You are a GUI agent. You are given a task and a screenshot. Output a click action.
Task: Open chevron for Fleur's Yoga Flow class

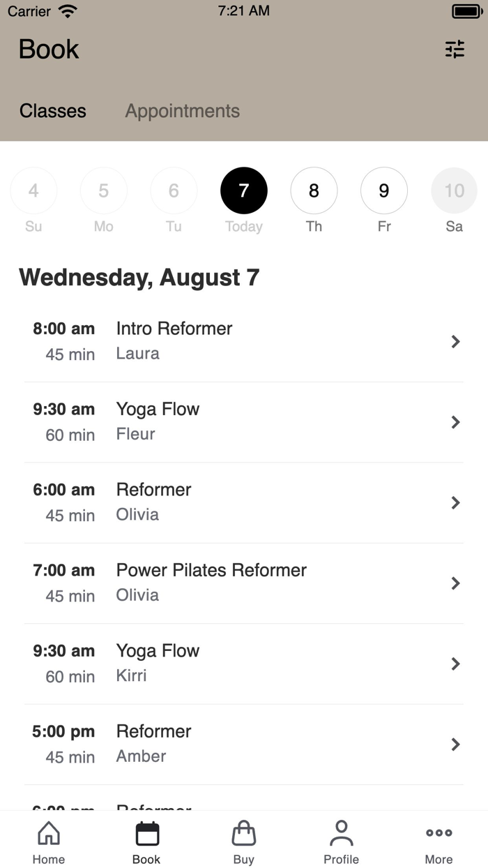457,422
